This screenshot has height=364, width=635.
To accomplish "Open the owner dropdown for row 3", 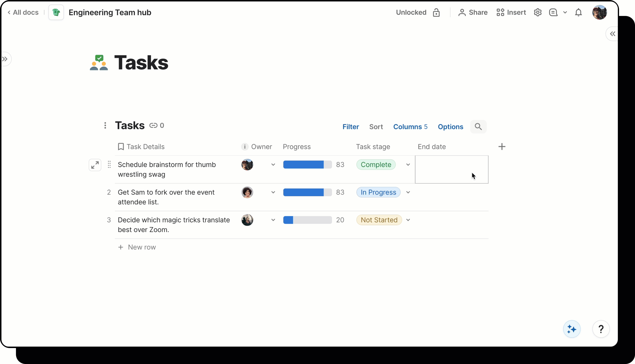I will point(273,220).
